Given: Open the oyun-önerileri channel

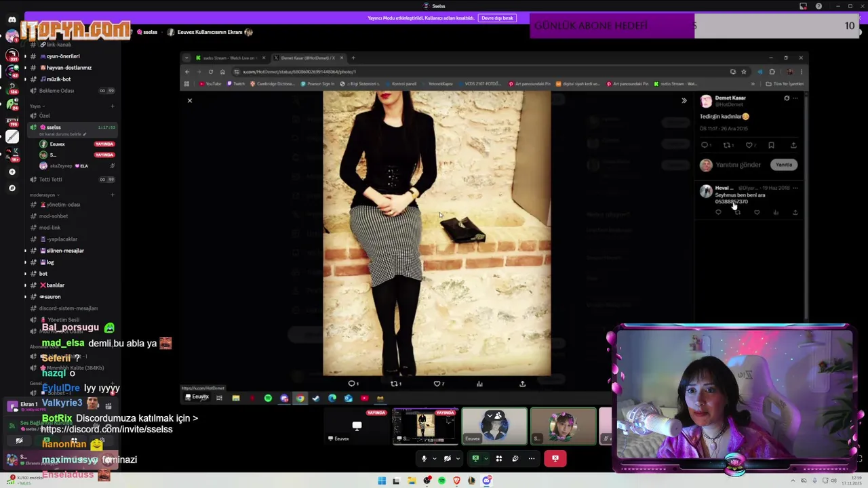Looking at the screenshot, I should click(x=63, y=56).
